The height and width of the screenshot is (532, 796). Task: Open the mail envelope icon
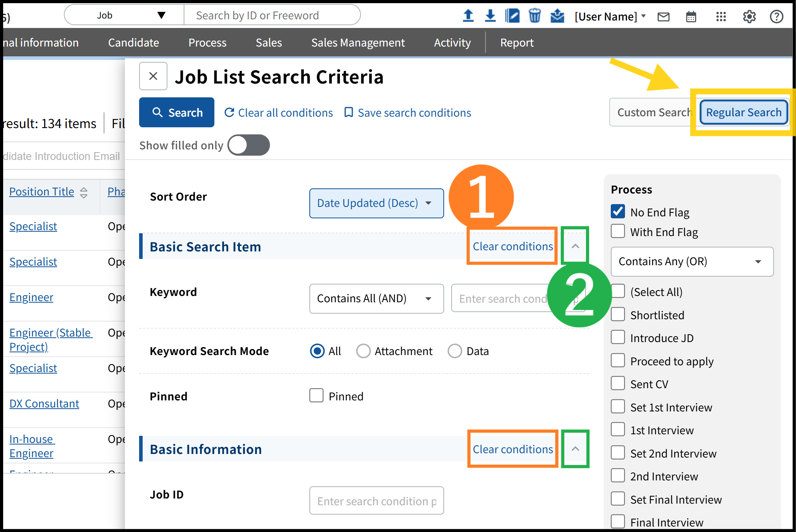click(x=664, y=17)
